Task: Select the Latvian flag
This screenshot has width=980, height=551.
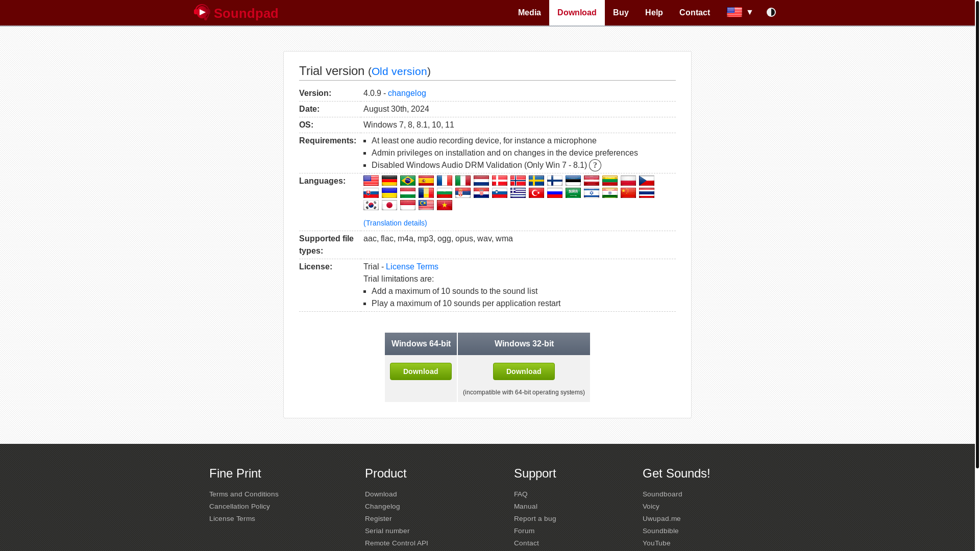Action: pos(592,181)
